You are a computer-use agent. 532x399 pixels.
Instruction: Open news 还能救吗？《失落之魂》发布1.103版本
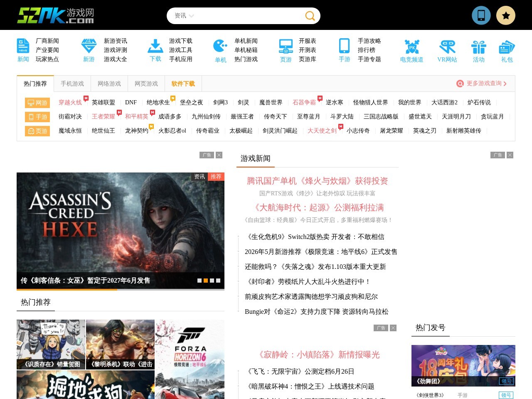pos(315,267)
